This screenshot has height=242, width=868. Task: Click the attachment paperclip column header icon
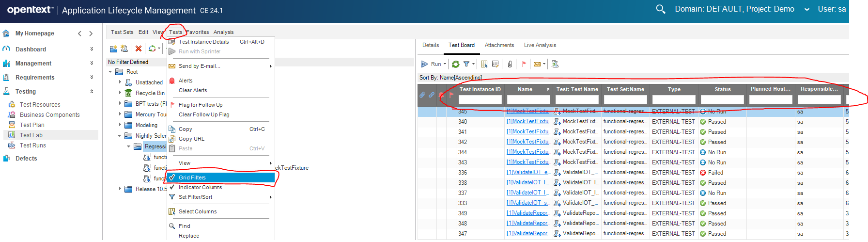[x=422, y=95]
